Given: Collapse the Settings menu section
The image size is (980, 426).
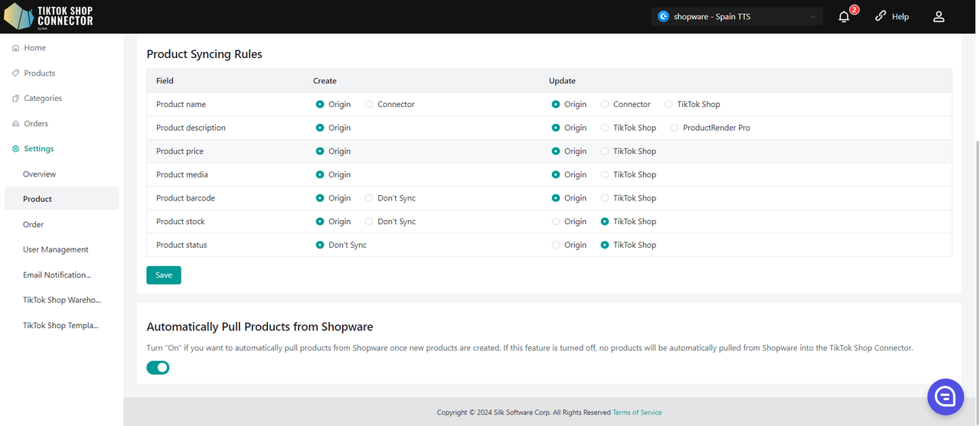Looking at the screenshot, I should coord(38,149).
